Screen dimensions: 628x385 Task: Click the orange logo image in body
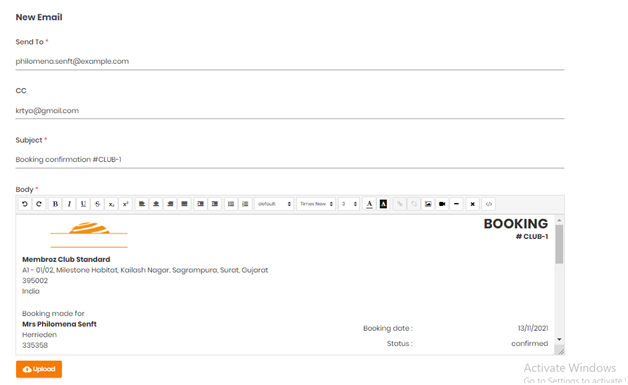click(89, 235)
